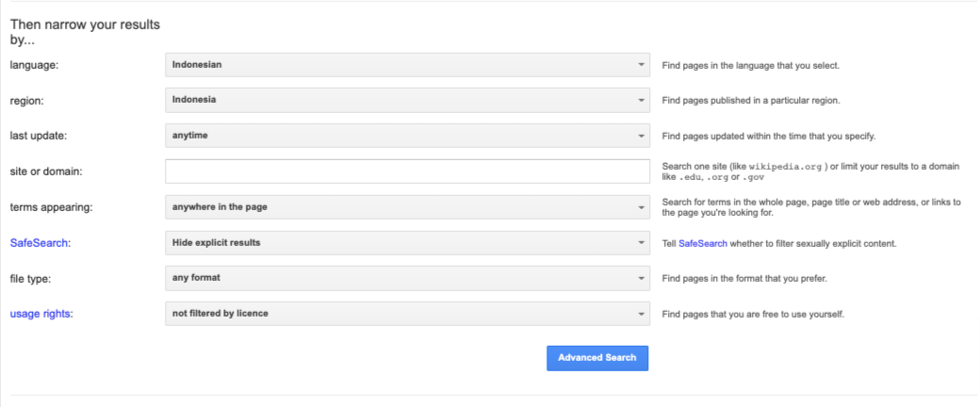Click the arrow icon on last update dropdown
The image size is (980, 407).
[642, 136]
